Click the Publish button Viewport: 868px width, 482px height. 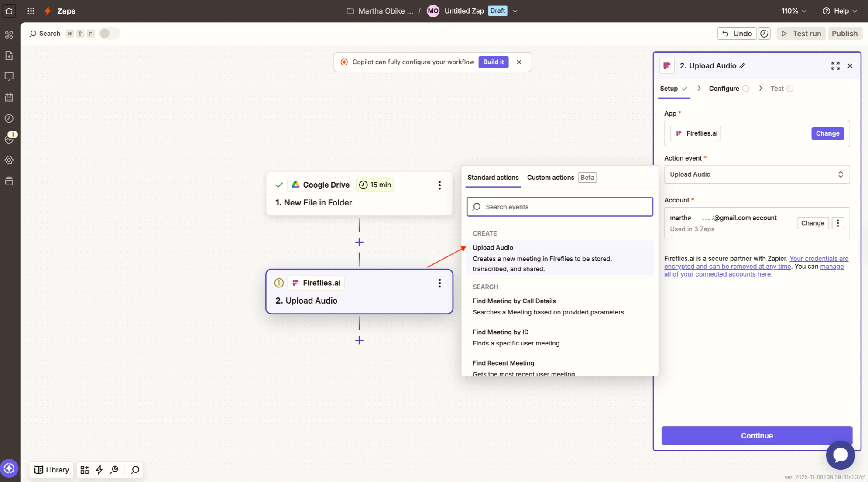click(844, 34)
